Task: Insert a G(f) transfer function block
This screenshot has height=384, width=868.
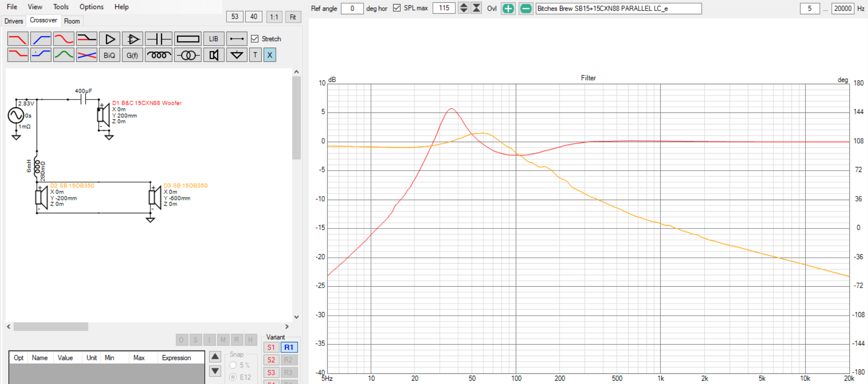Action: [x=133, y=55]
